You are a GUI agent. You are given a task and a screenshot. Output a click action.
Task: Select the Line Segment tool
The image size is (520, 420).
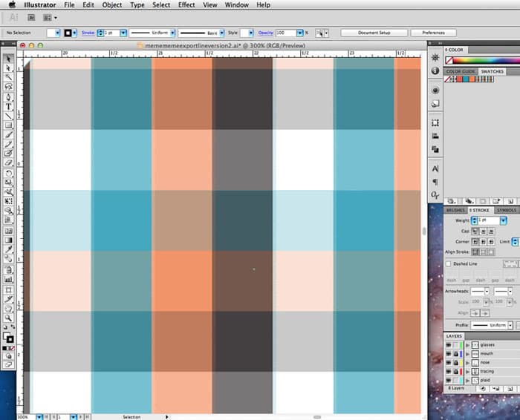pyautogui.click(x=8, y=116)
